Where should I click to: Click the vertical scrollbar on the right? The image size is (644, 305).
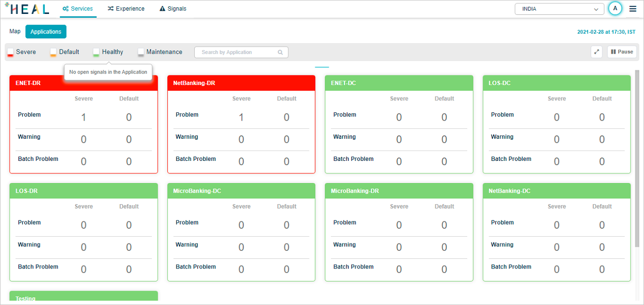click(637, 159)
